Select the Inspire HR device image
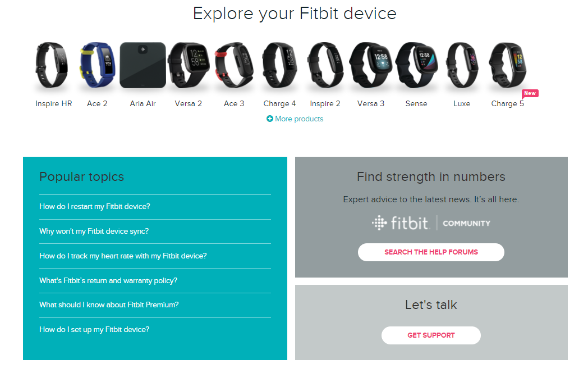 click(x=53, y=66)
